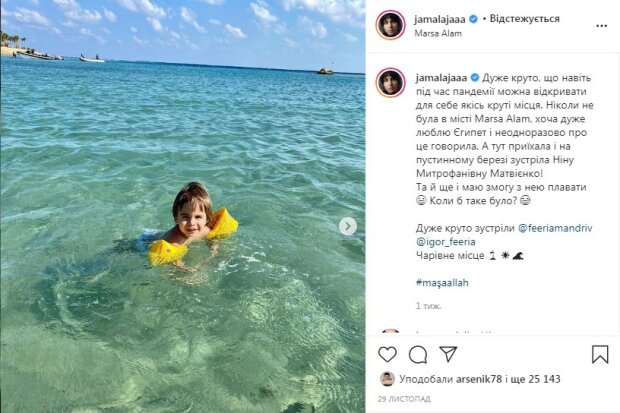The height and width of the screenshot is (413, 620).
Task: Open the #maşaallah hashtag
Action: (442, 283)
